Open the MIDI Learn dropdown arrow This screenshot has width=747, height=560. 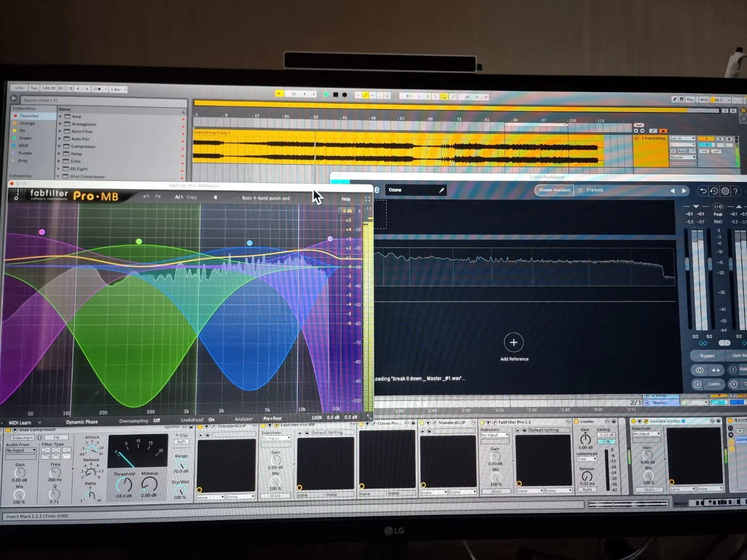(x=39, y=423)
